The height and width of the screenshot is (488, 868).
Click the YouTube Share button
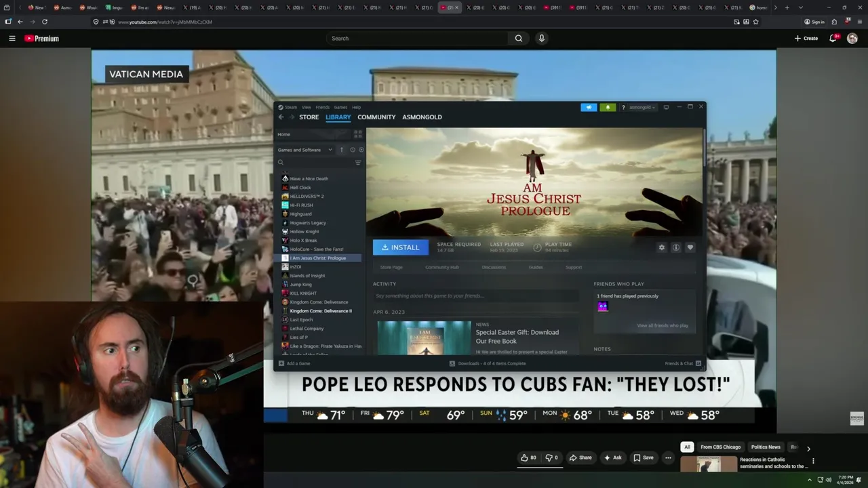tap(580, 458)
